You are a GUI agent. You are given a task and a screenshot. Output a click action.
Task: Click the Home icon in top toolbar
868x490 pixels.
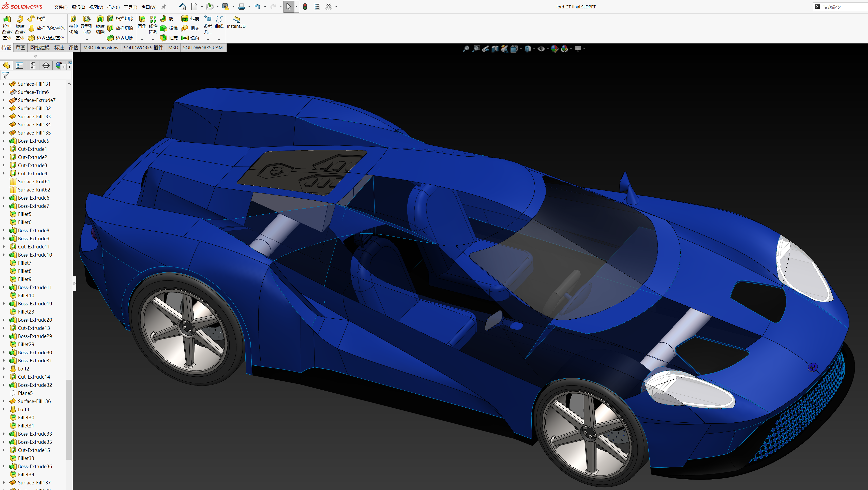pyautogui.click(x=183, y=7)
